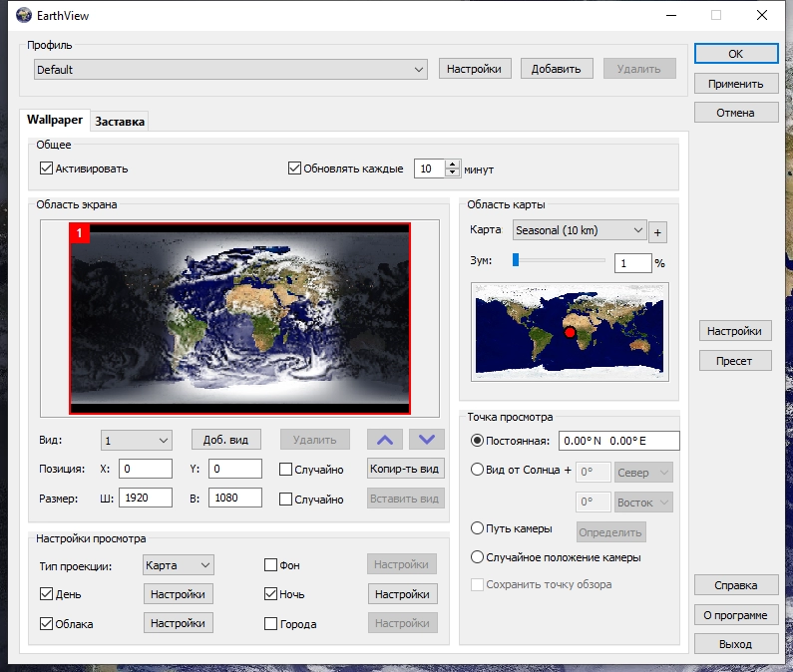Image resolution: width=793 pixels, height=672 pixels.
Task: Click the plus button next to map dropdown
Action: pos(658,232)
